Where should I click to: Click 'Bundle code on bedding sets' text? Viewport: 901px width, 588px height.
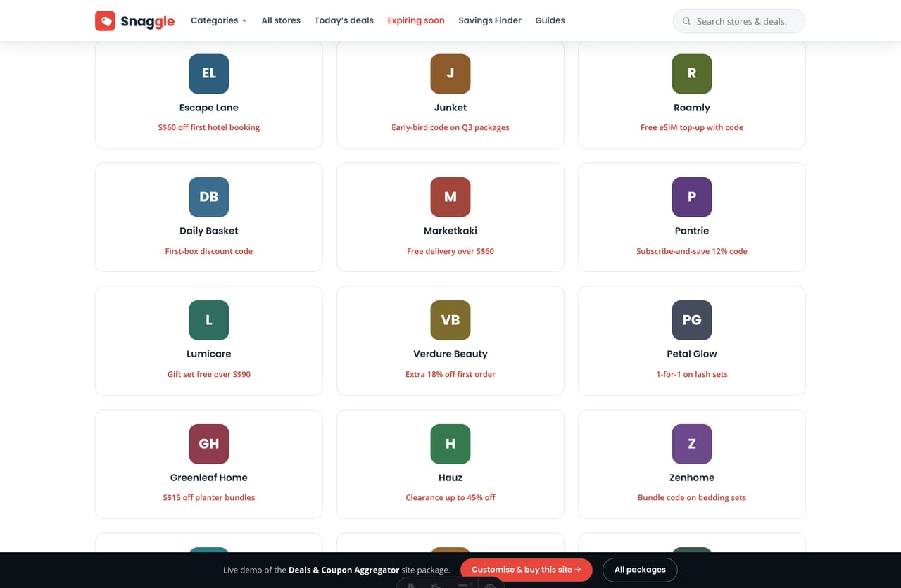pyautogui.click(x=692, y=497)
